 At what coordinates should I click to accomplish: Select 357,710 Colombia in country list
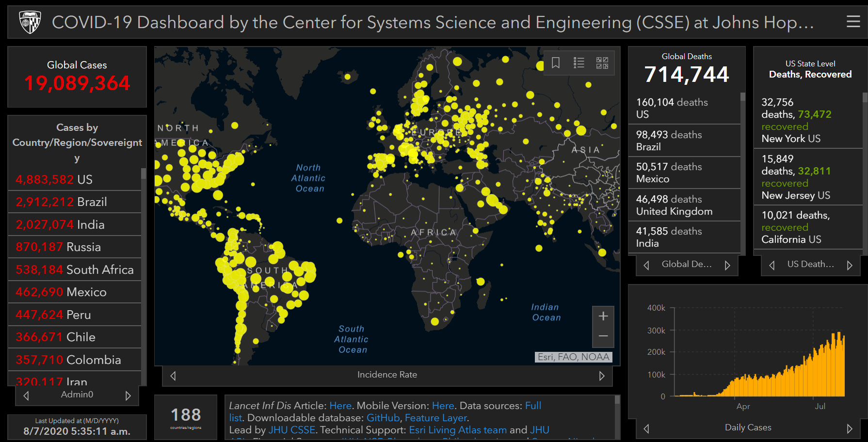tap(75, 360)
